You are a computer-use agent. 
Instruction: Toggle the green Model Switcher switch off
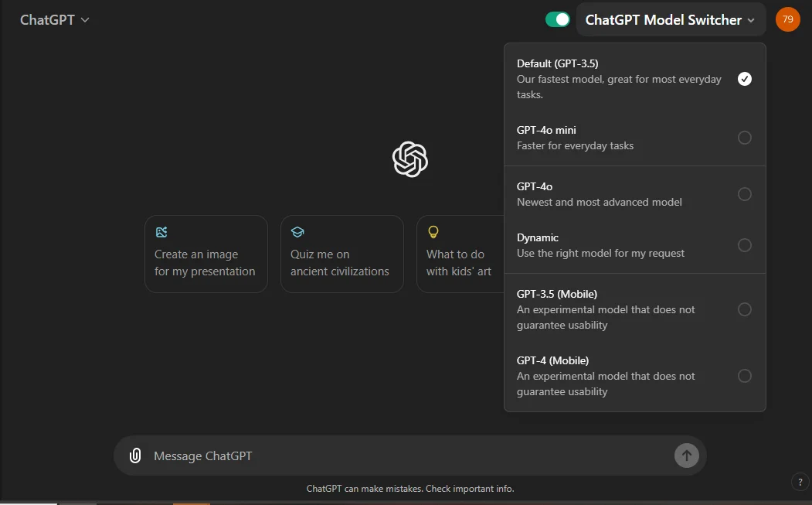(x=558, y=19)
